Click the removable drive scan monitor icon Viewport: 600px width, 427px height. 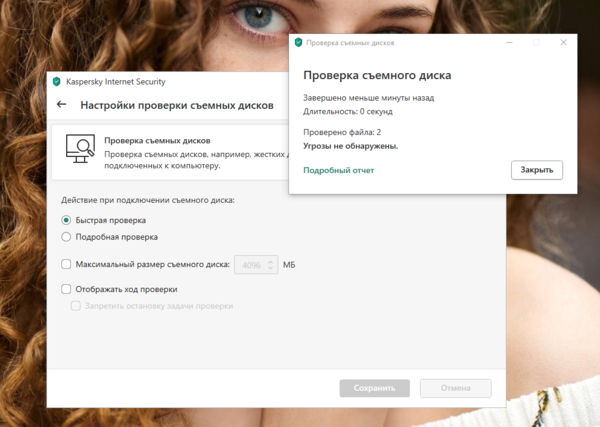80,148
